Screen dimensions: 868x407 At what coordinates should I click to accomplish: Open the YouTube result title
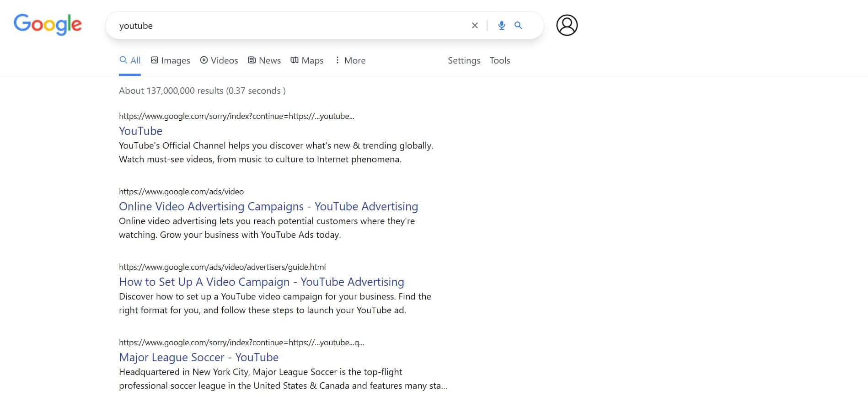point(140,131)
